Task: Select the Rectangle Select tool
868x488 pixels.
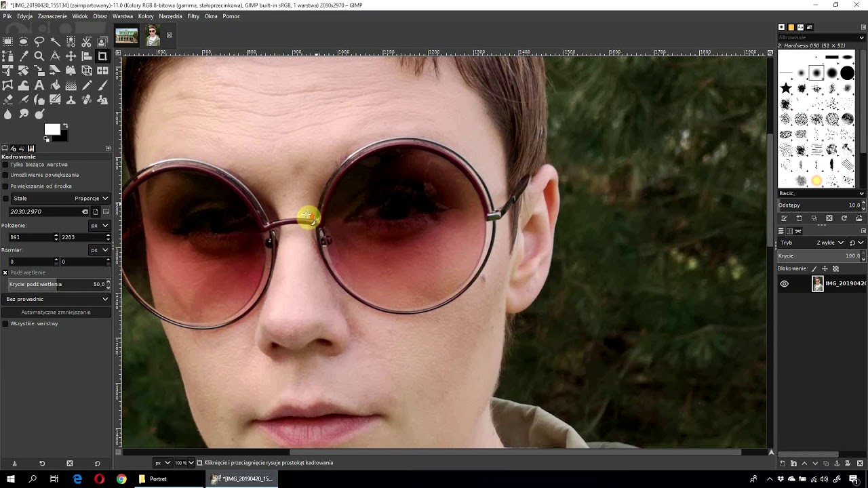Action: 7,41
